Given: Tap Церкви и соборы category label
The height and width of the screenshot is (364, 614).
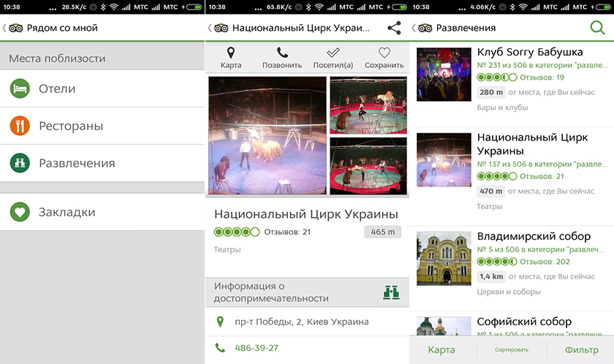Looking at the screenshot, I should (509, 292).
